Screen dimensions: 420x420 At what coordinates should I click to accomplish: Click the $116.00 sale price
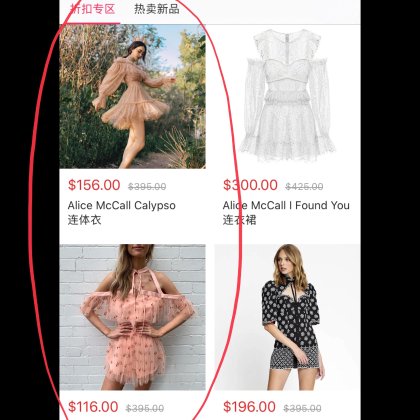tap(93, 407)
